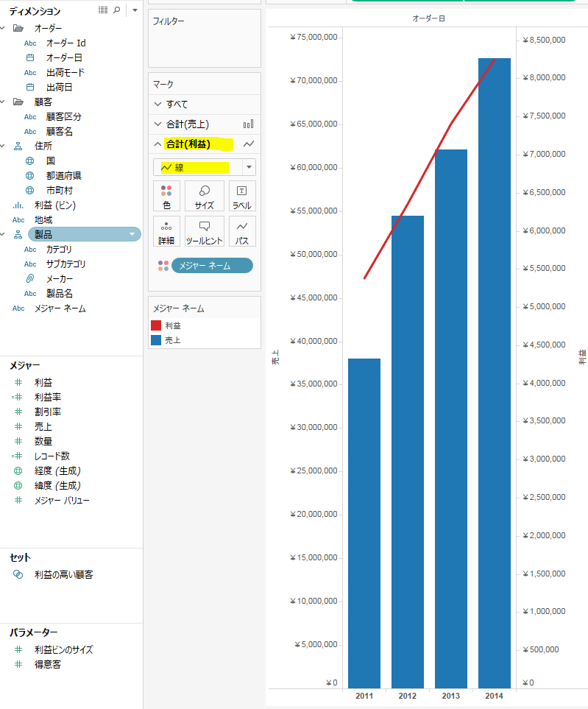The width and height of the screenshot is (588, 709).
Task: Select the 売上 measure
Action: pos(43,426)
